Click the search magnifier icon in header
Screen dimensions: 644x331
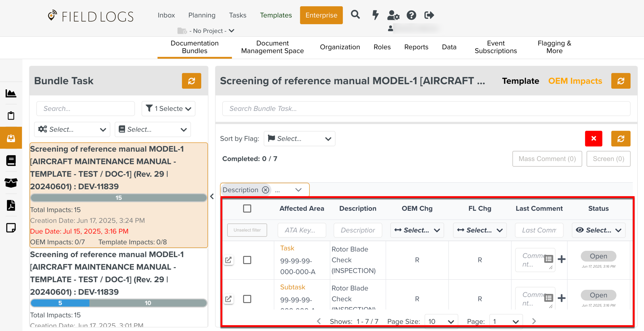pos(355,15)
